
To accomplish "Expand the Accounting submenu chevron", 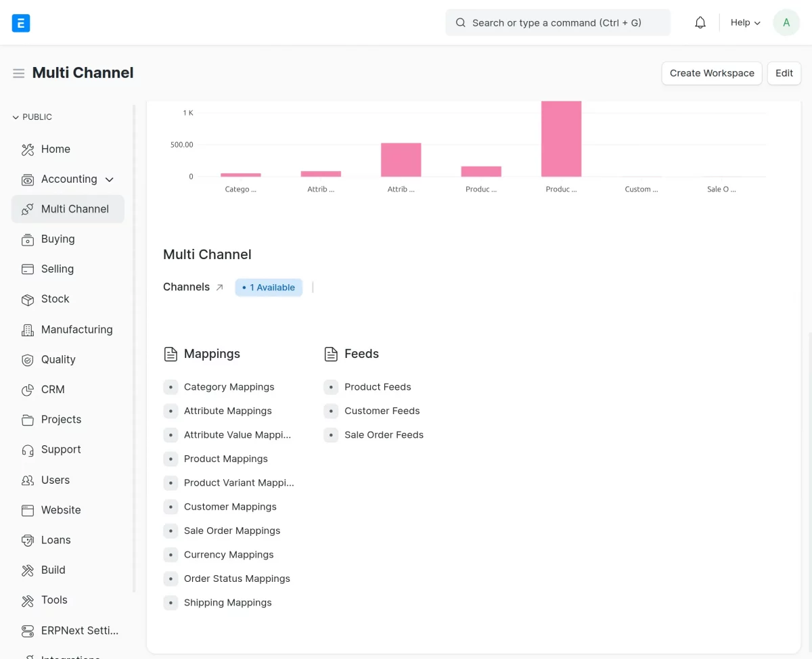I will 110,179.
